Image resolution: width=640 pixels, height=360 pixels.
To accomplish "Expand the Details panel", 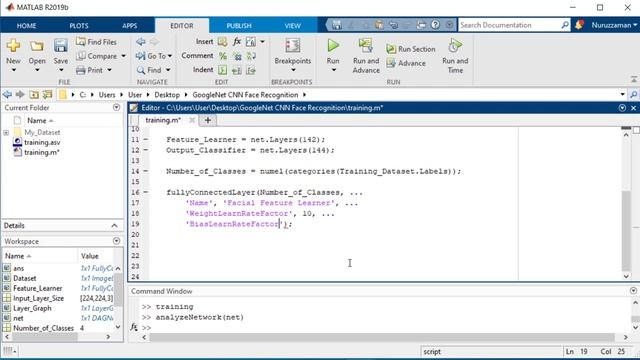I will coord(114,226).
